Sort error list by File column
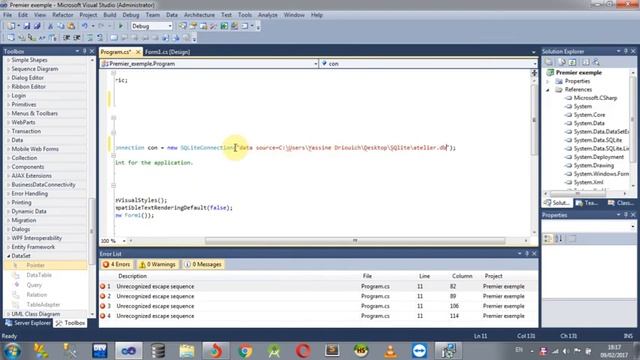640x360 pixels. point(367,276)
